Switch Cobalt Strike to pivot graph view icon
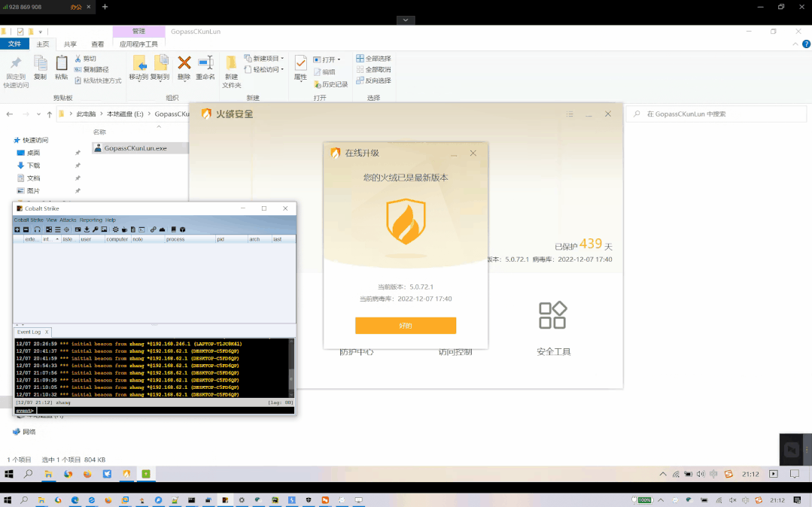Viewport: 812px width, 507px height. pyautogui.click(x=49, y=229)
